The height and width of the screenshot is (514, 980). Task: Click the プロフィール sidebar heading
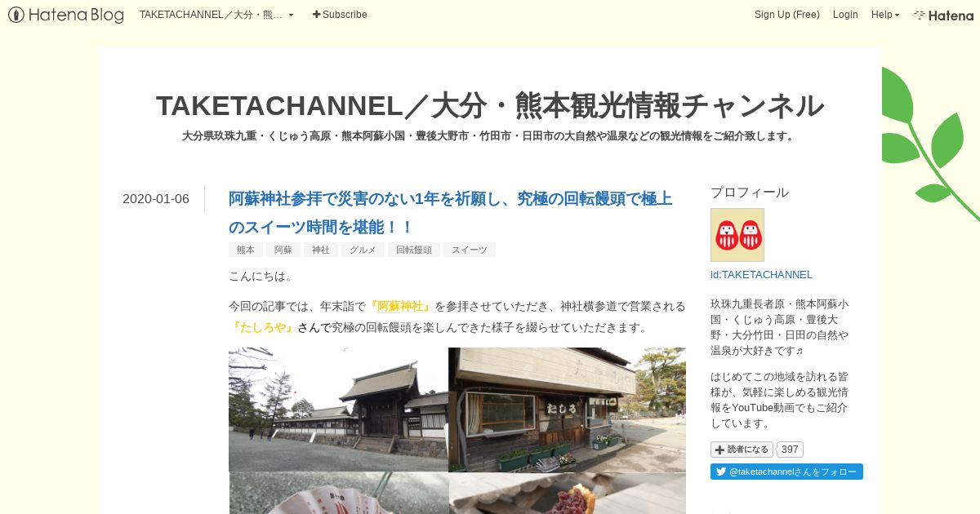click(x=750, y=193)
